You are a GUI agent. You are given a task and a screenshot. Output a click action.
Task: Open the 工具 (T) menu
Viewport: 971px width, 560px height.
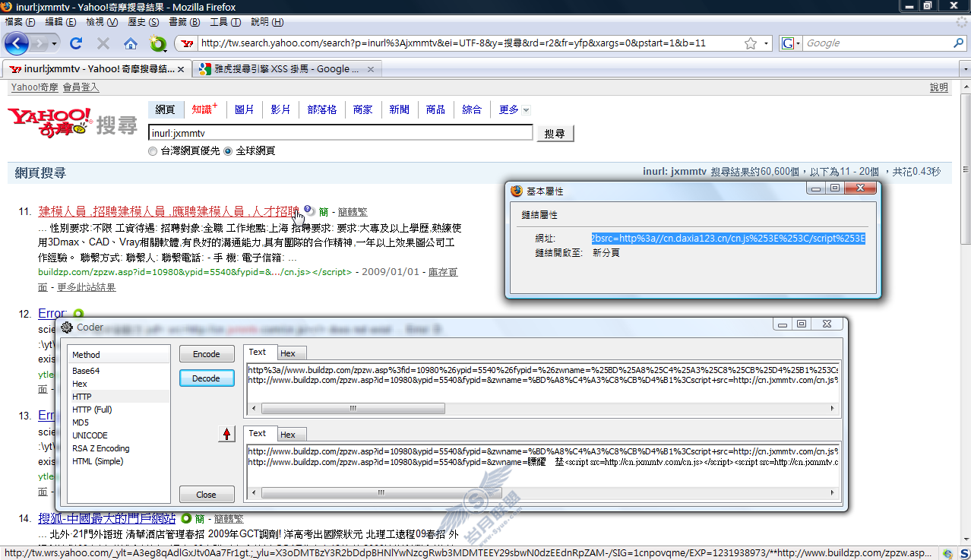click(x=225, y=22)
